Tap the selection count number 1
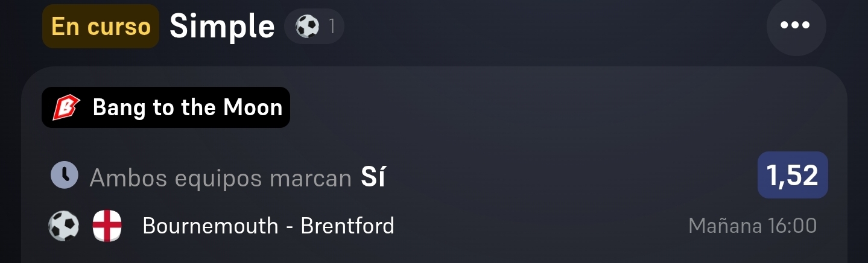Image resolution: width=868 pixels, height=263 pixels. (x=332, y=27)
